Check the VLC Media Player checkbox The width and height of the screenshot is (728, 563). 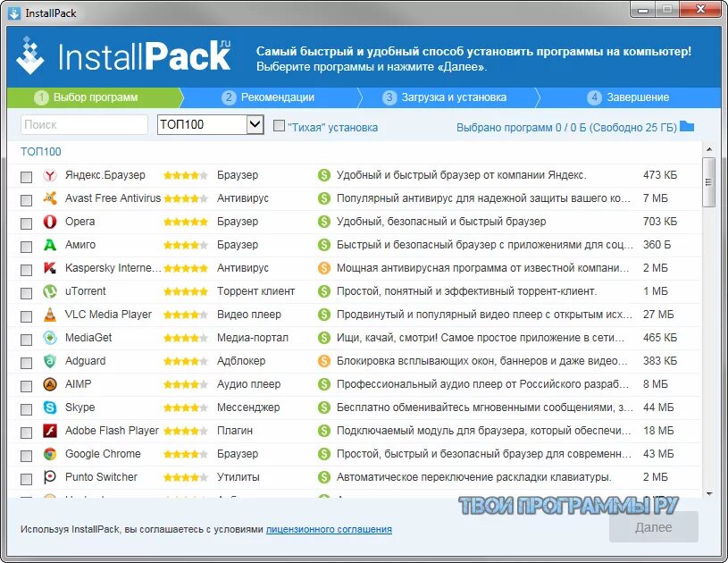coord(27,316)
